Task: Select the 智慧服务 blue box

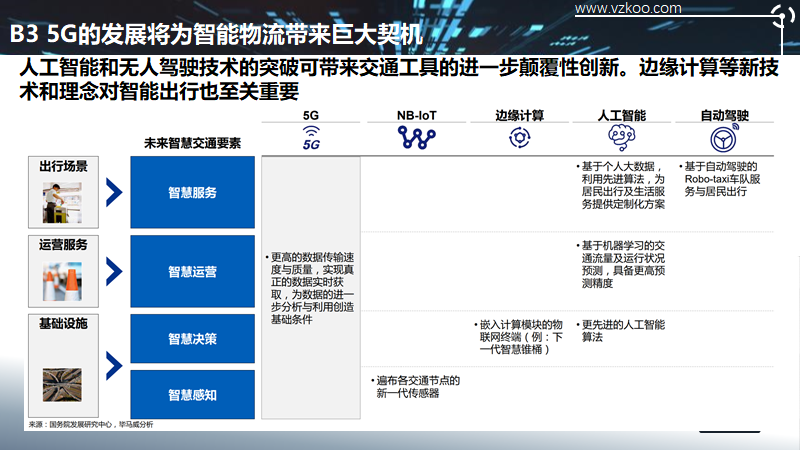Action: pyautogui.click(x=192, y=192)
